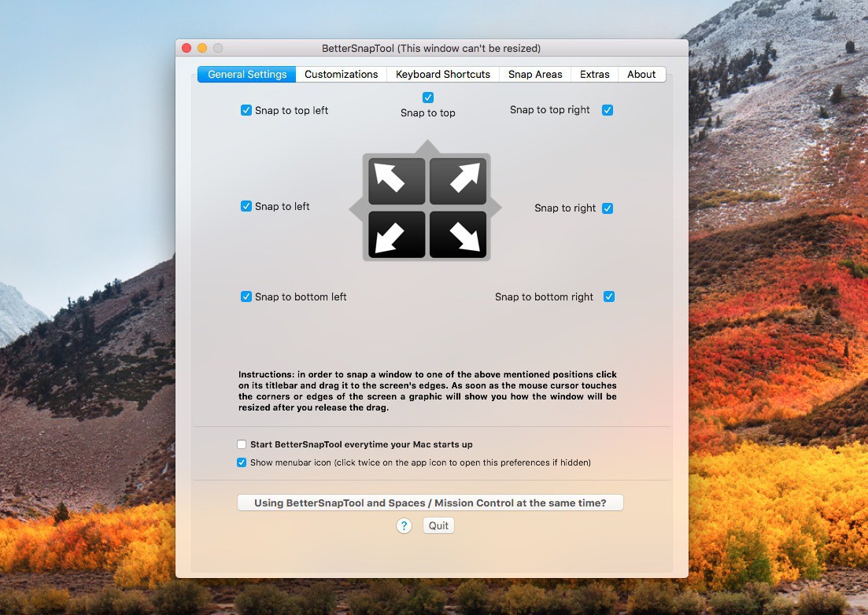Close the BetterSnapTool window with red button
Image resolution: width=868 pixels, height=615 pixels.
coord(187,48)
